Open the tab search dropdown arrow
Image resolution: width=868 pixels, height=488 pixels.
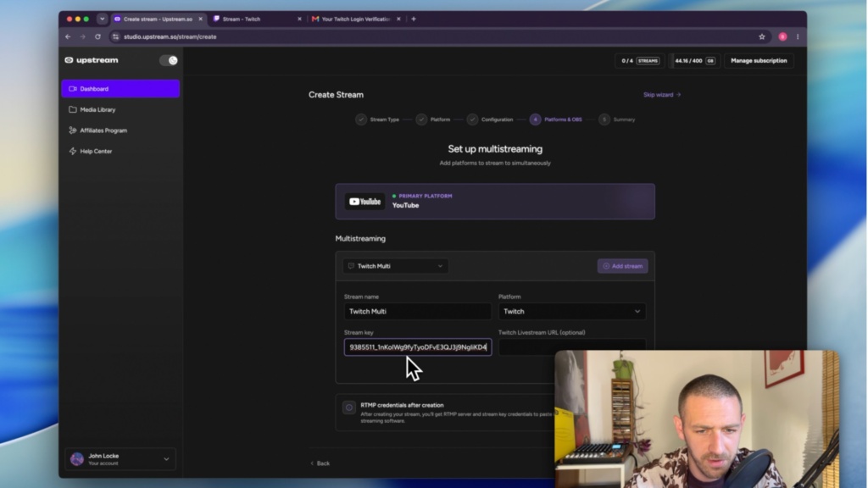(102, 19)
